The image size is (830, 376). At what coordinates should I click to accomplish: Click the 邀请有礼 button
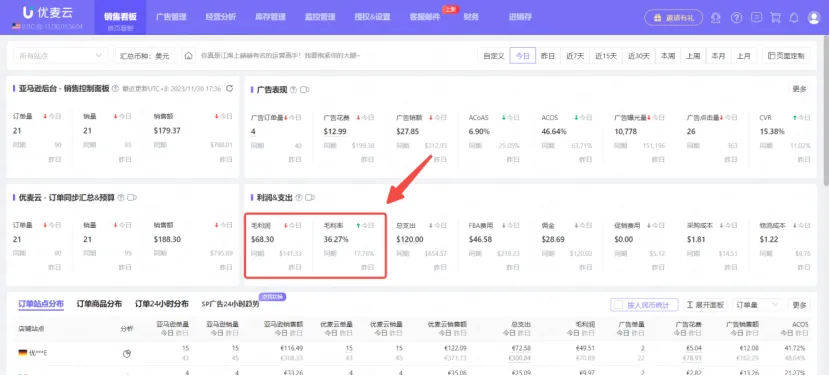[673, 17]
